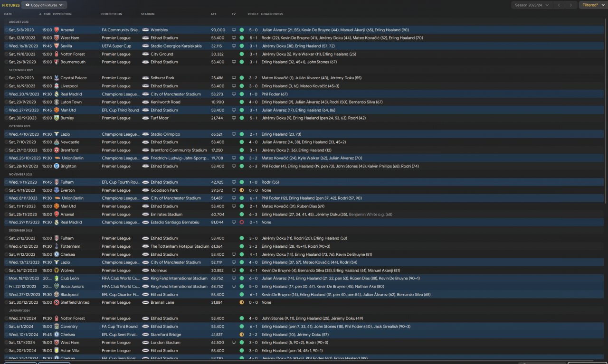
Task: Click the Sevilla club badge
Action: tap(57, 46)
